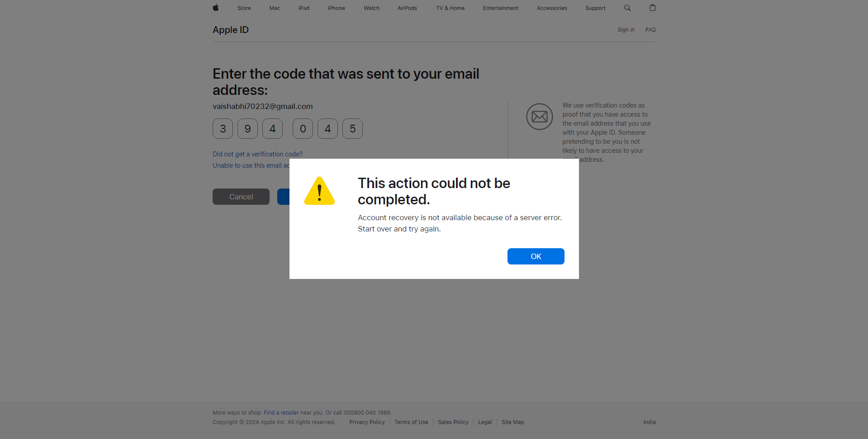Open the Sales Policy link
Image resolution: width=868 pixels, height=439 pixels.
click(x=453, y=422)
